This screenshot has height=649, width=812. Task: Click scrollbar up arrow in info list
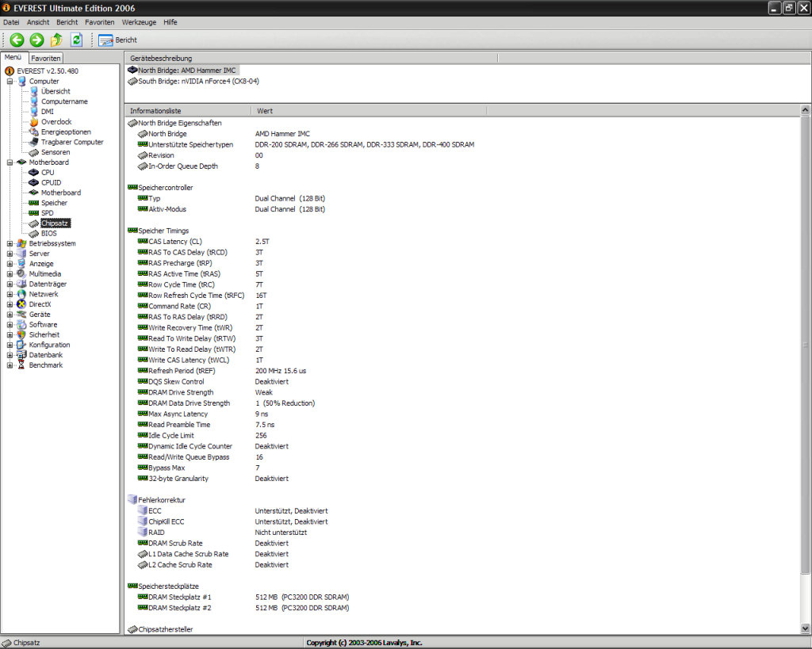click(x=806, y=109)
